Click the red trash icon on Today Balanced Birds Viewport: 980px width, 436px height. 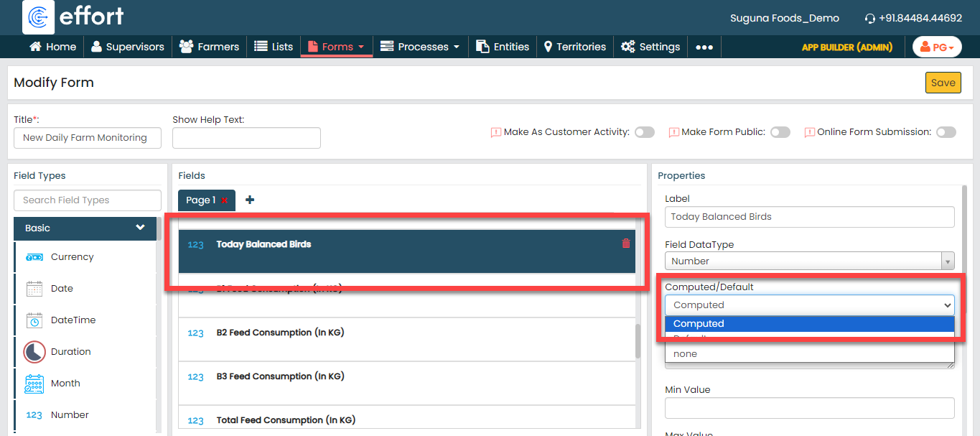click(625, 243)
